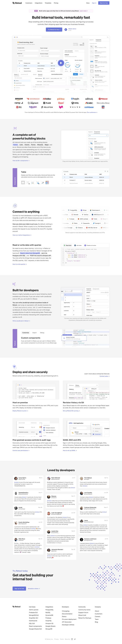
Task: Click the Lyft customer logo
Action: click(x=61, y=107)
